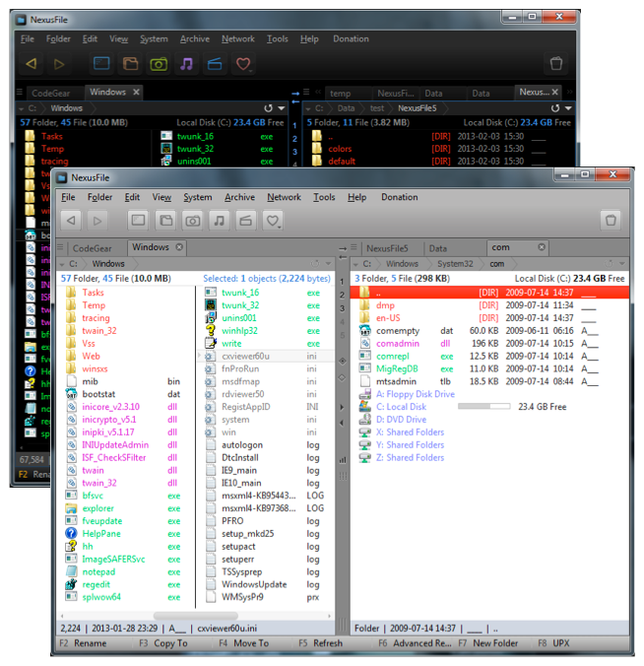The width and height of the screenshot is (644, 666).
Task: Switch to CodeGear tab in front window
Action: click(93, 248)
